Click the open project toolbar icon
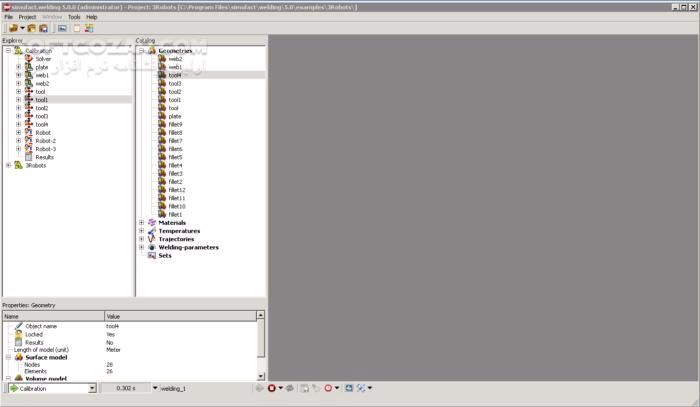700x407 pixels. [30, 28]
